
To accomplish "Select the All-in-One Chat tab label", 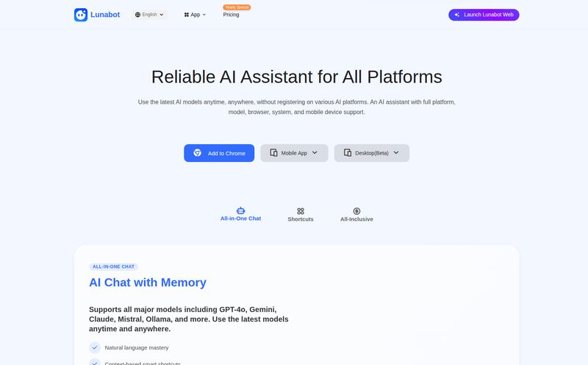I will click(241, 219).
